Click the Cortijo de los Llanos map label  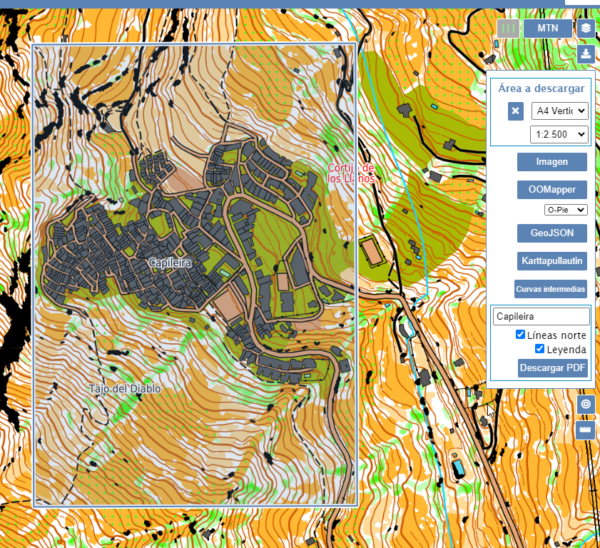351,173
